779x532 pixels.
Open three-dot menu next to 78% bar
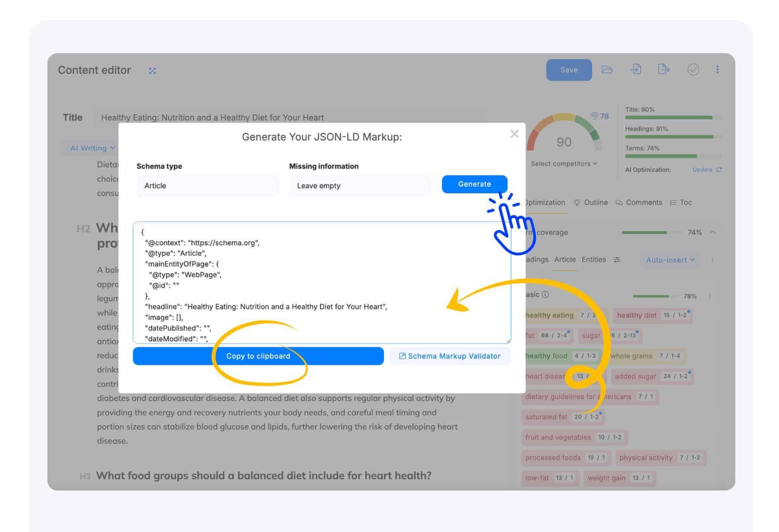point(710,296)
